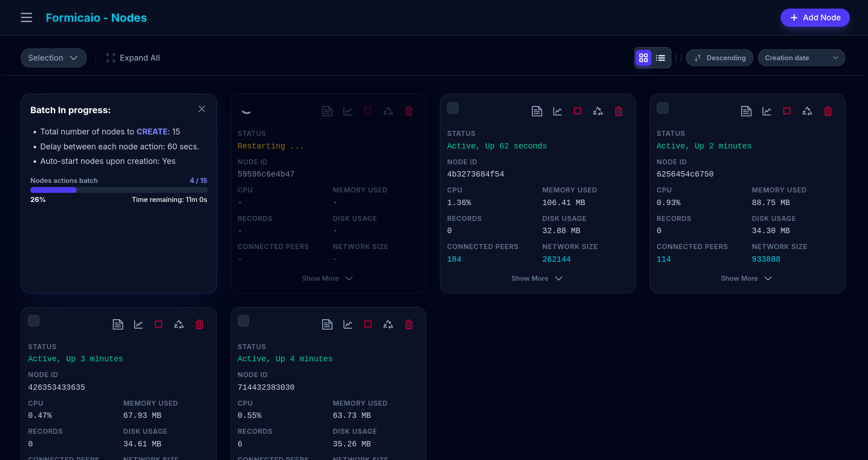View logs of node 4b3273684f54

click(537, 111)
